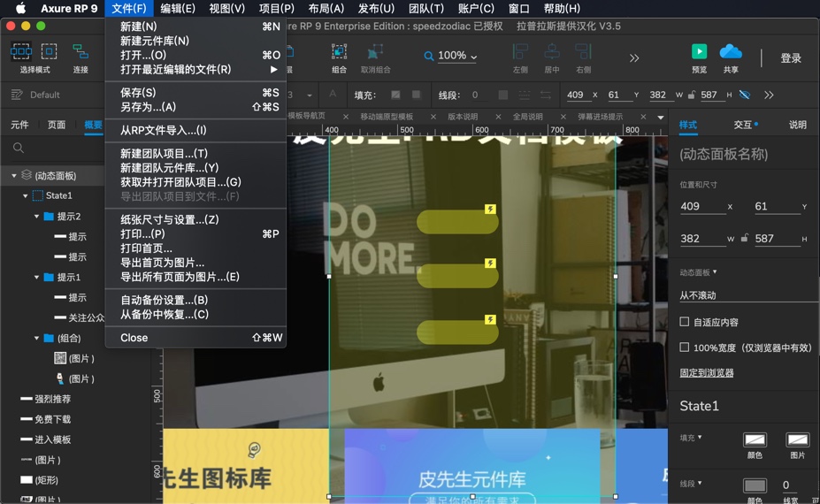This screenshot has height=504, width=820.
Task: Switch to the 交互 tab
Action: point(743,125)
